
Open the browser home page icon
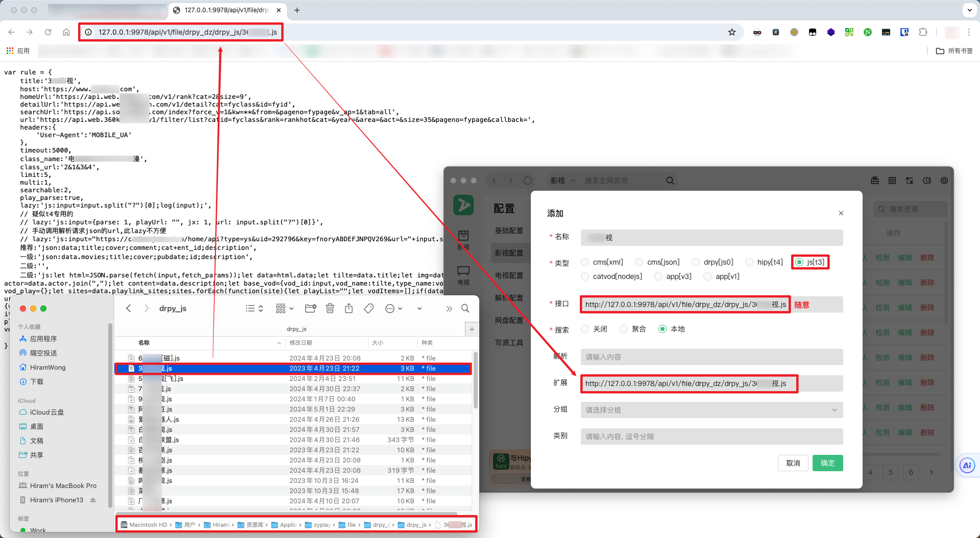click(x=66, y=32)
